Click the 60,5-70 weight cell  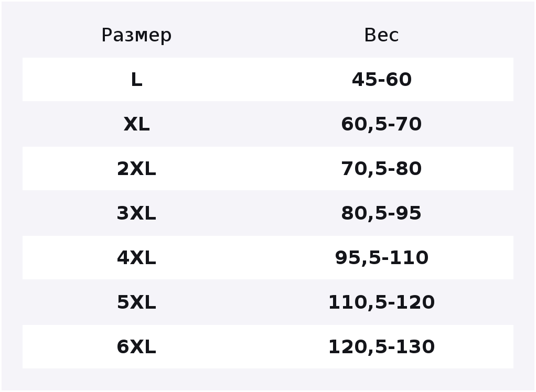coord(381,124)
